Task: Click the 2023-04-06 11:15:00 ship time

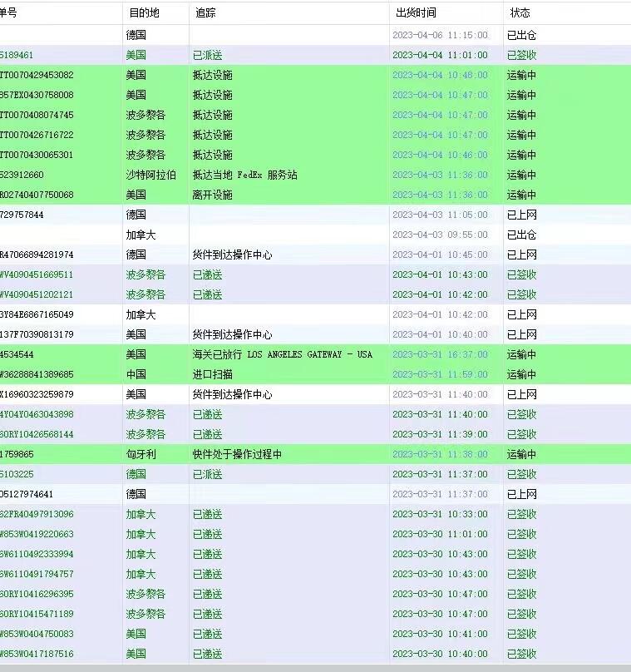Action: point(440,35)
